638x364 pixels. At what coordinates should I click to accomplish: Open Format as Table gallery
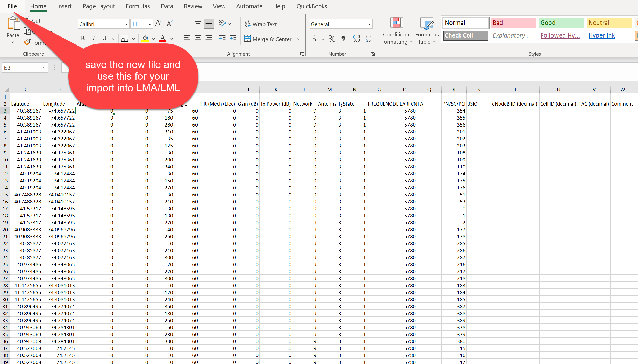point(427,31)
